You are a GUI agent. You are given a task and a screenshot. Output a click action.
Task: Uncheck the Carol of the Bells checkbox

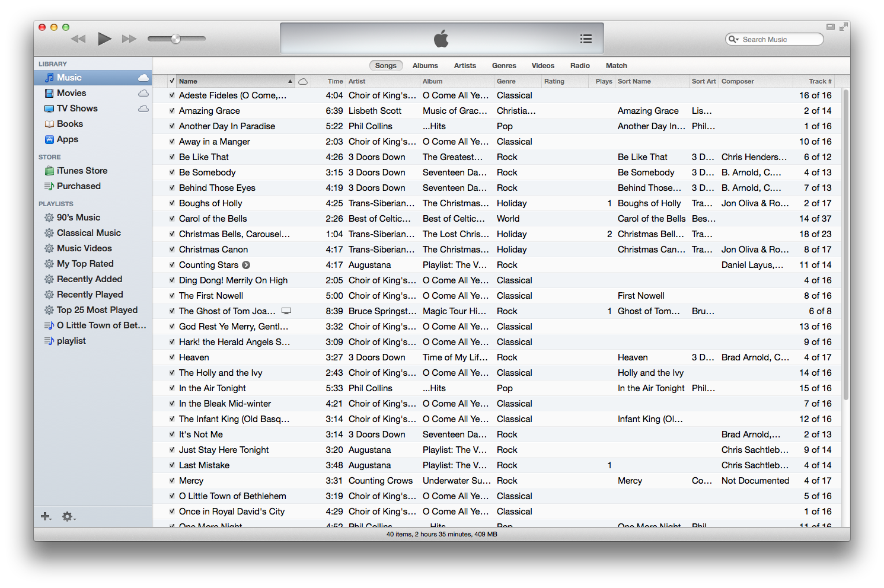(171, 219)
